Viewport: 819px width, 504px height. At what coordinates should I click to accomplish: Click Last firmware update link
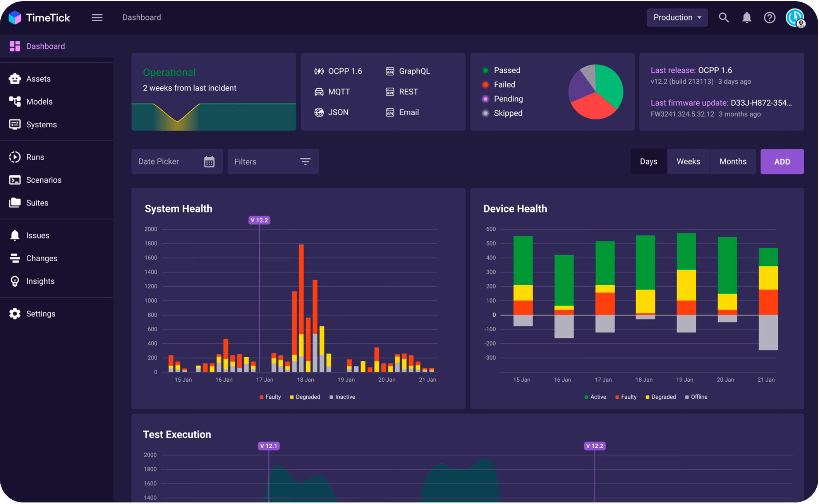pos(690,103)
